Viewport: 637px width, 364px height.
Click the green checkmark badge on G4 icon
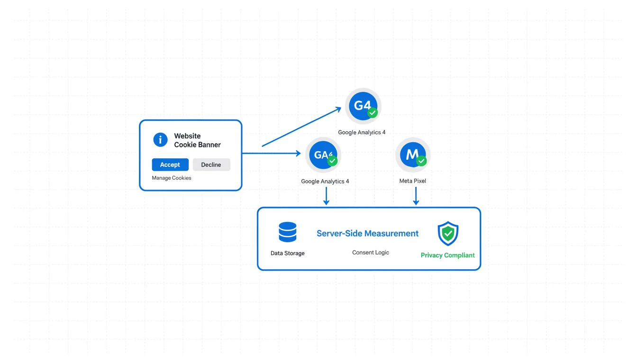373,113
